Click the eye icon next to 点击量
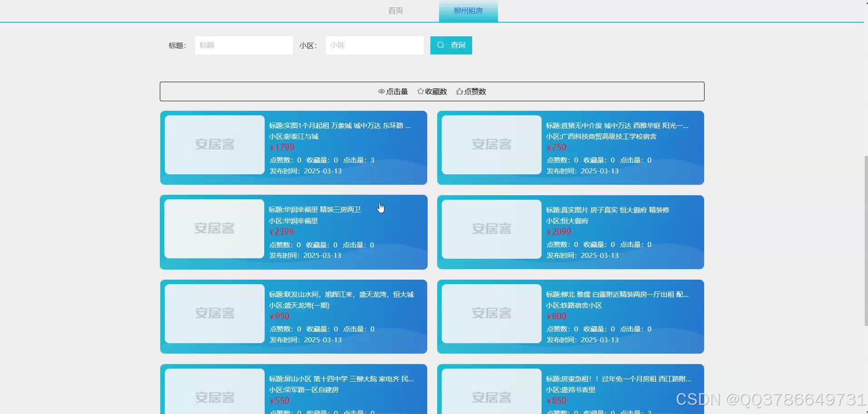 pyautogui.click(x=382, y=91)
